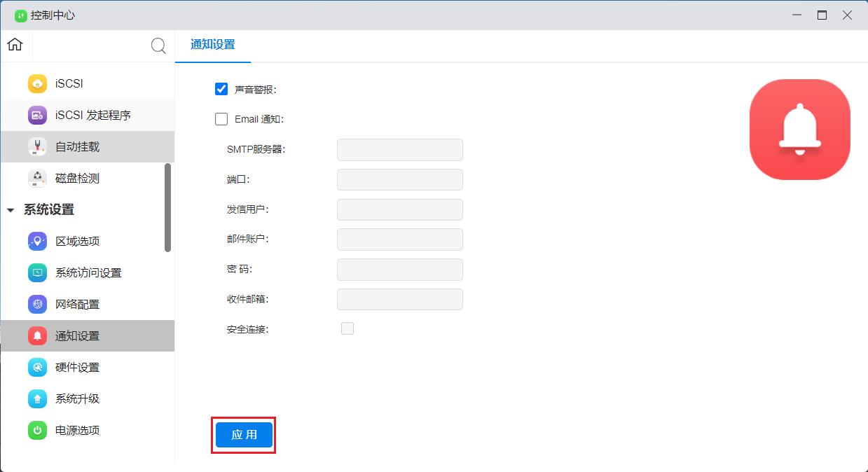868x472 pixels.
Task: Click the search magnifier icon
Action: tap(158, 46)
